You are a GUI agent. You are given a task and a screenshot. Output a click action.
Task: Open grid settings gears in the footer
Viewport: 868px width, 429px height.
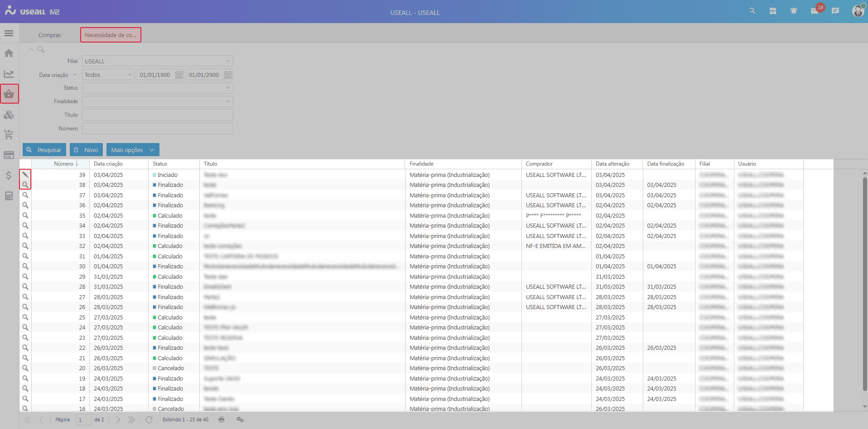[x=240, y=419]
